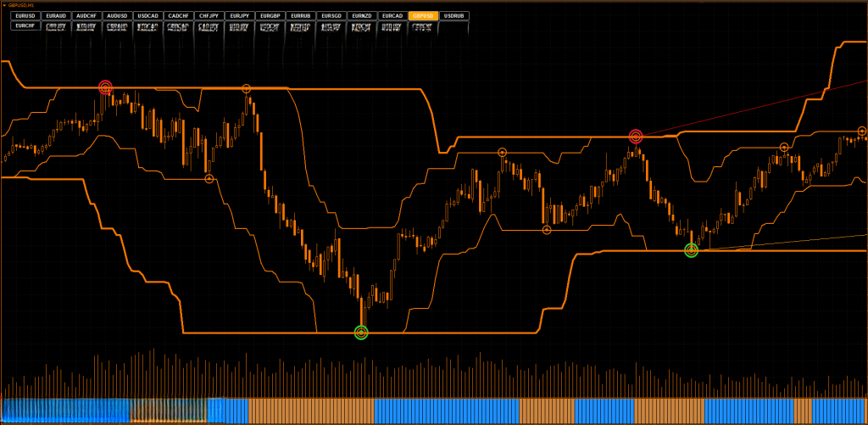
Task: Open the EURAUD chart tab
Action: click(x=57, y=16)
